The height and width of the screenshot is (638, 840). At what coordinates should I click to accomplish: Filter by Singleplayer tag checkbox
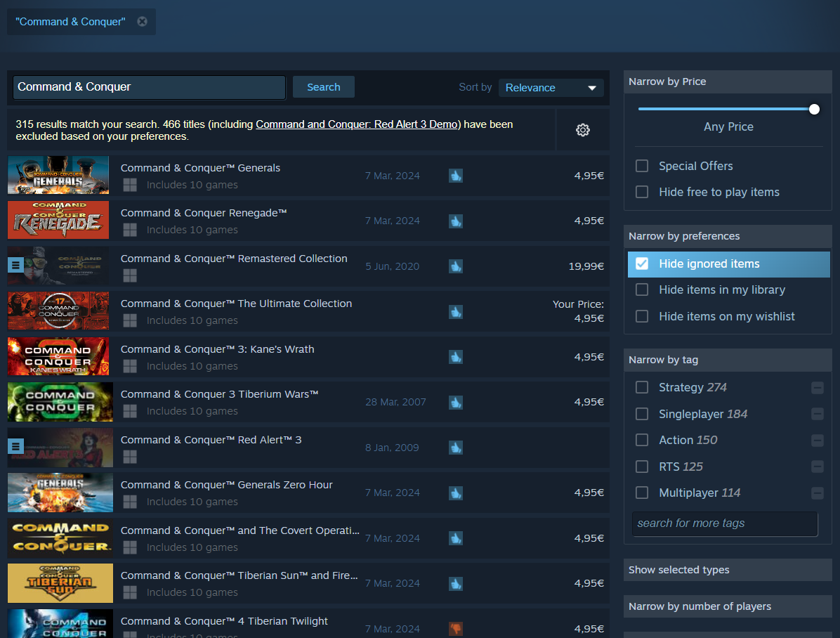coord(642,414)
